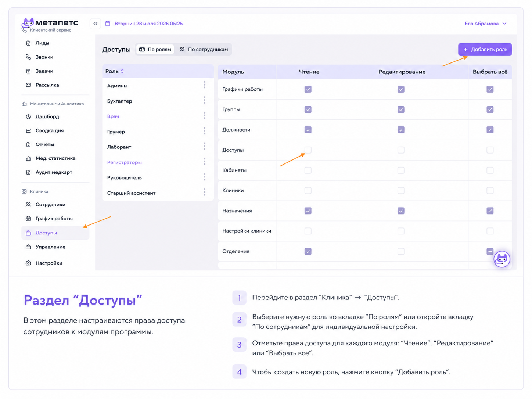Enable Редактирование for Кабинеты
Viewport: 532px width, 399px height.
point(401,170)
